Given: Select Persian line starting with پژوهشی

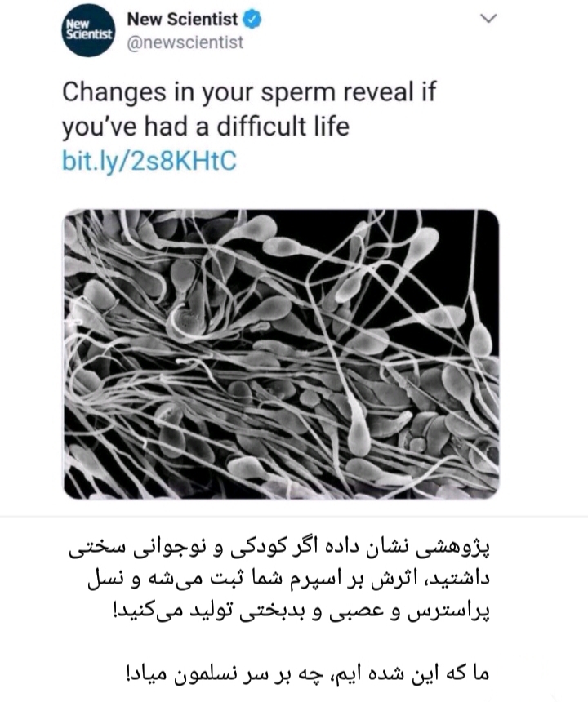Looking at the screenshot, I should tap(279, 549).
